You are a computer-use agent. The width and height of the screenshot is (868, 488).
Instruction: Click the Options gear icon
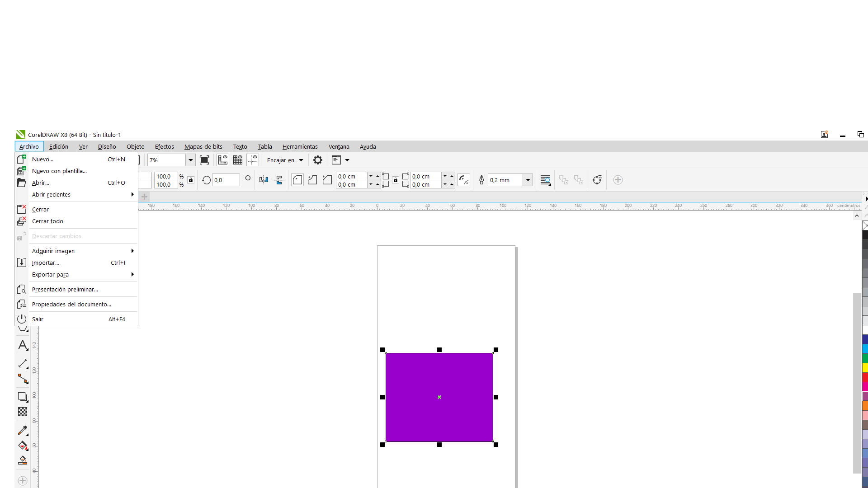(x=318, y=160)
